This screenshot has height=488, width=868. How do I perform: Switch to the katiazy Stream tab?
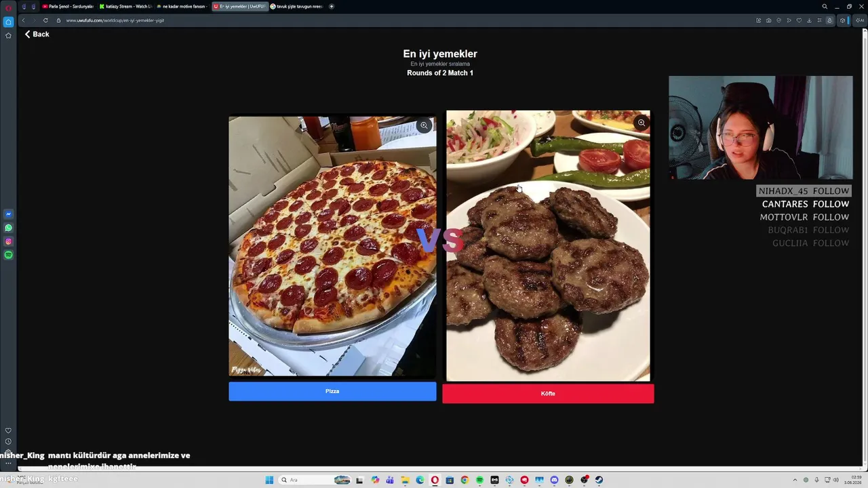tap(125, 6)
